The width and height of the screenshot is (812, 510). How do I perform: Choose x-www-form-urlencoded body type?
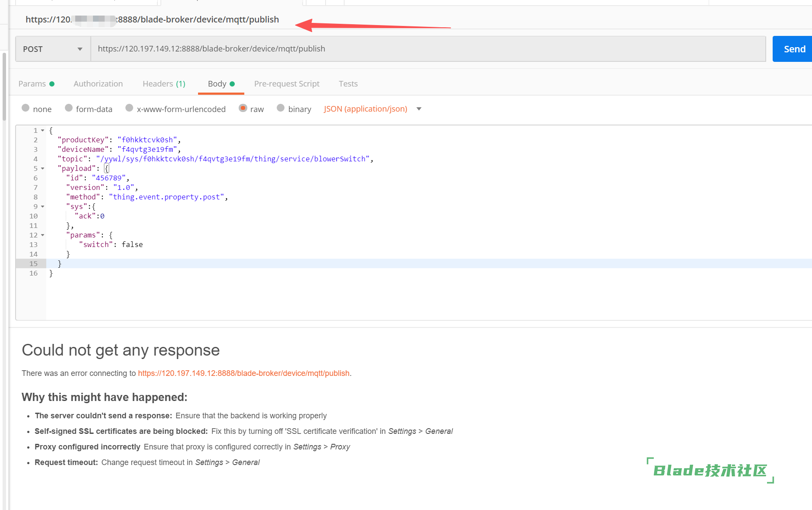coord(129,108)
